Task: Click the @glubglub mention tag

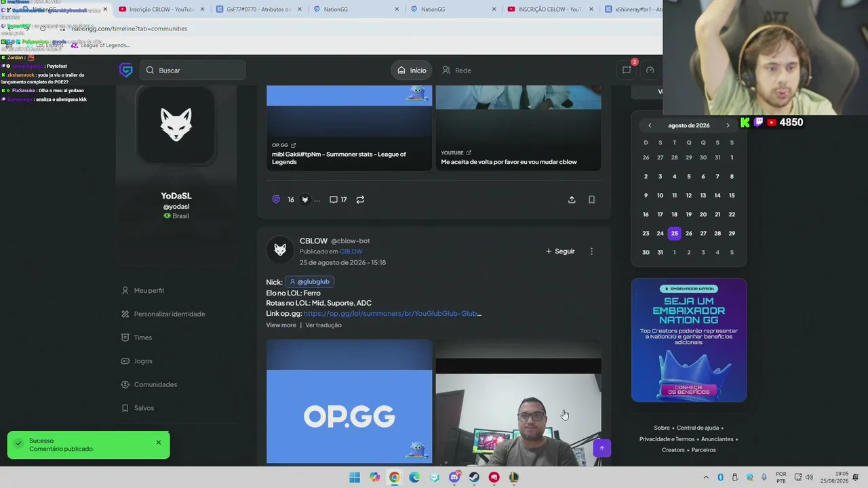Action: point(309,282)
